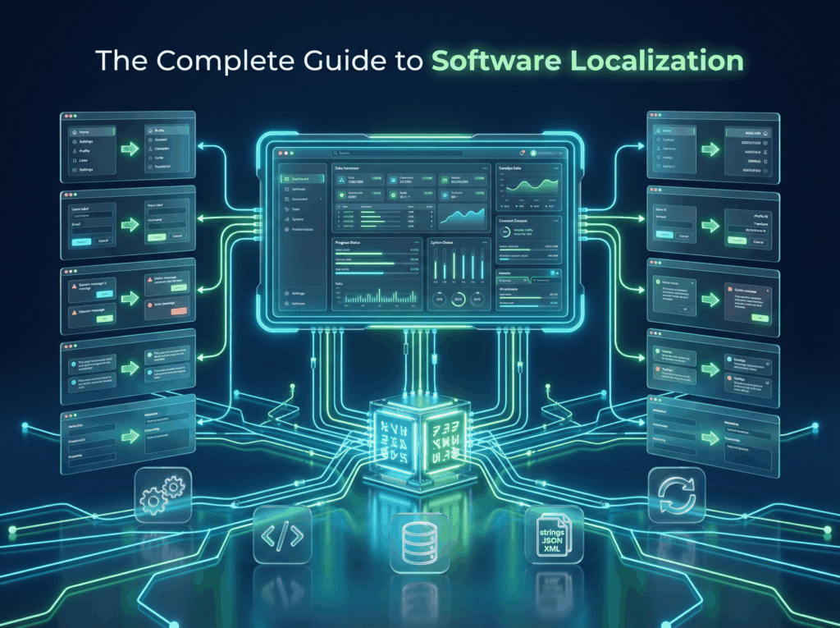840x628 pixels.
Task: Click the Performance icon in dashboard sidebar
Action: coord(286,230)
